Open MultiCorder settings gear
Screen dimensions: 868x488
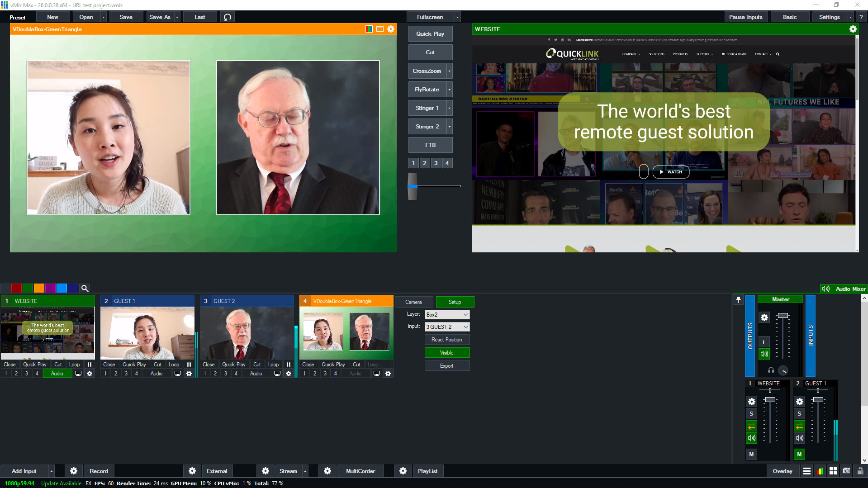point(327,471)
